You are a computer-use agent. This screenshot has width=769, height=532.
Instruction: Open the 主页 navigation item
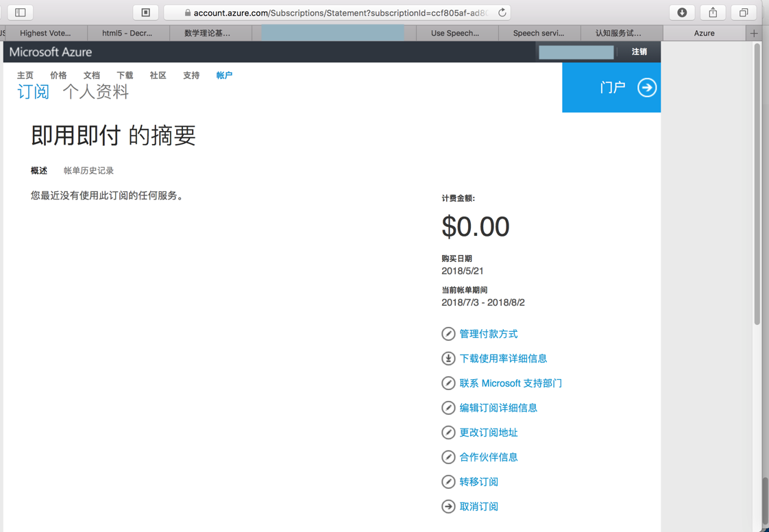(25, 75)
